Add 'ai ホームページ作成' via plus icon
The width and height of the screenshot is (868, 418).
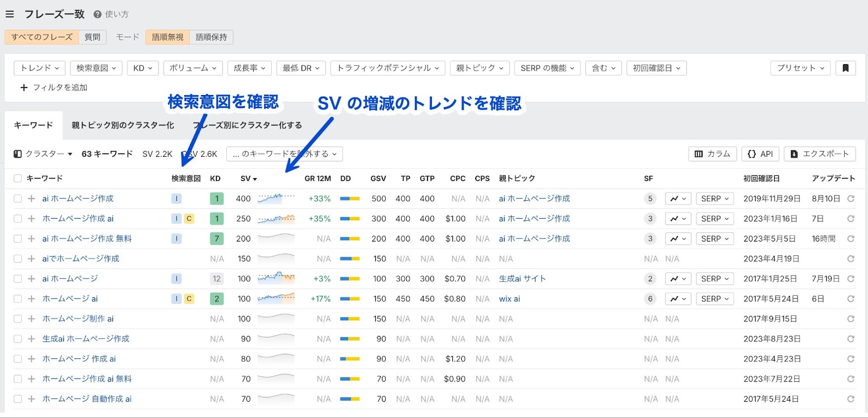[31, 199]
